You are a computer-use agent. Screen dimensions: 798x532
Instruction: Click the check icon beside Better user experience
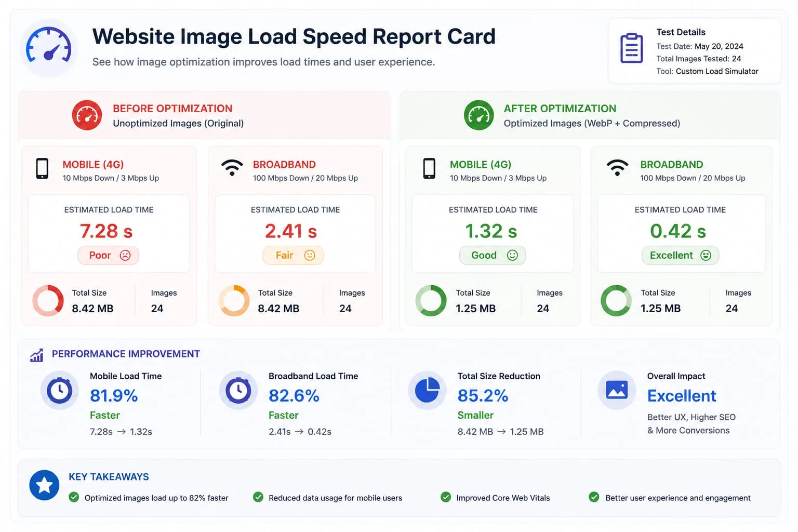pos(594,497)
